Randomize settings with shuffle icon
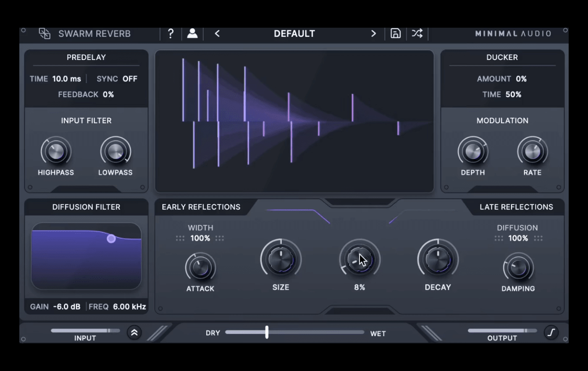 coord(417,34)
